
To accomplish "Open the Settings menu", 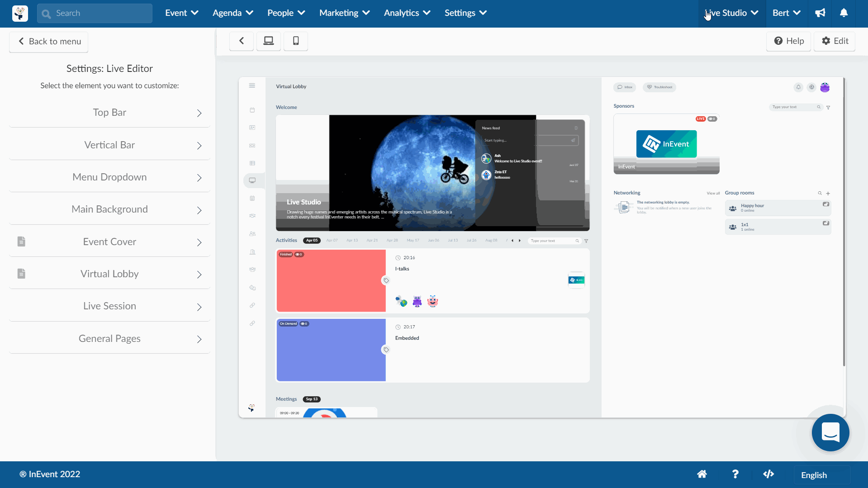I will point(465,13).
